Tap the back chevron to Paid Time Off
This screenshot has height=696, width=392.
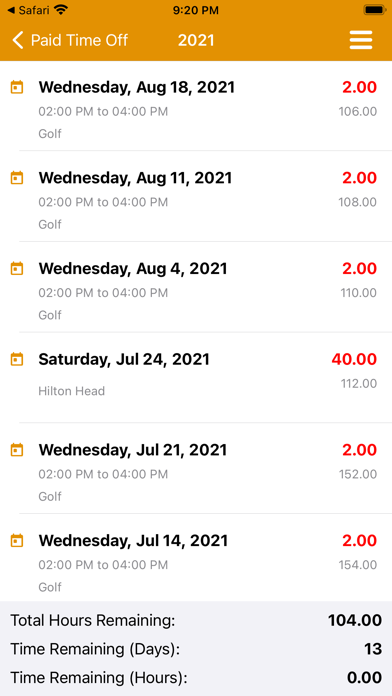point(18,40)
